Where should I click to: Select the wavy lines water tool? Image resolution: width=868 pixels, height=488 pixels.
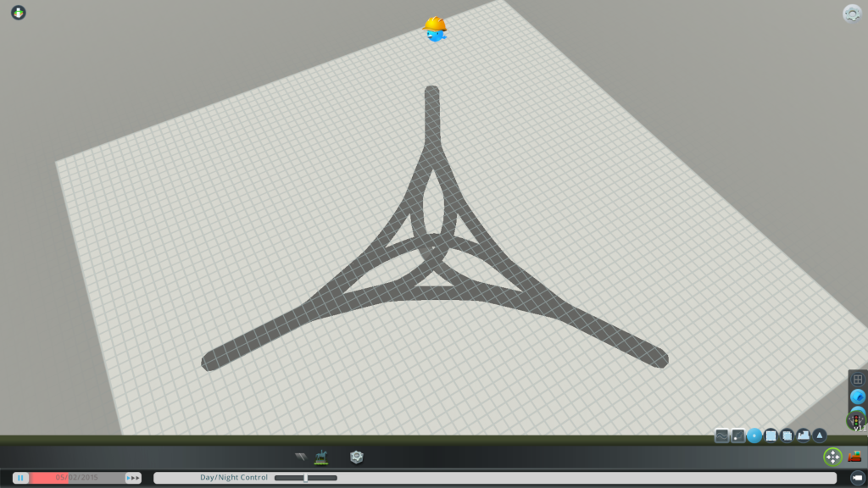click(x=722, y=435)
